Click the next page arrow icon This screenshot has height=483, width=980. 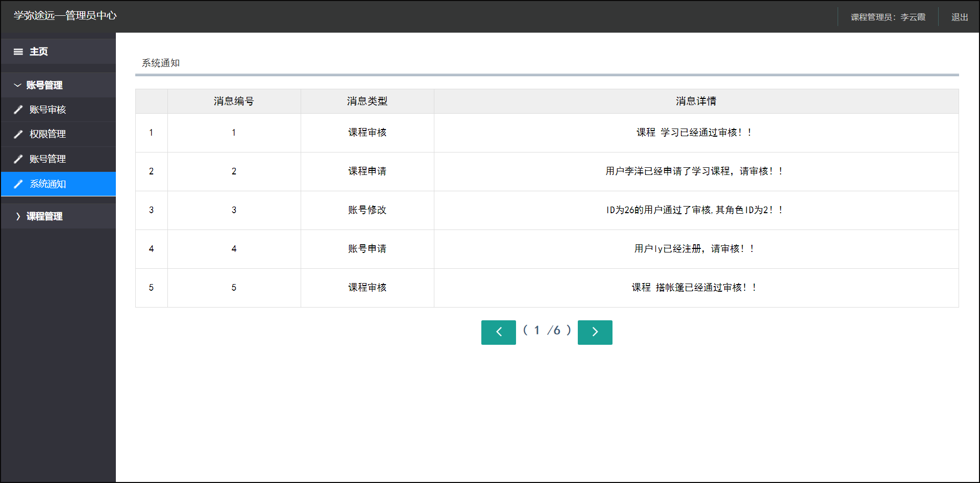click(x=595, y=332)
